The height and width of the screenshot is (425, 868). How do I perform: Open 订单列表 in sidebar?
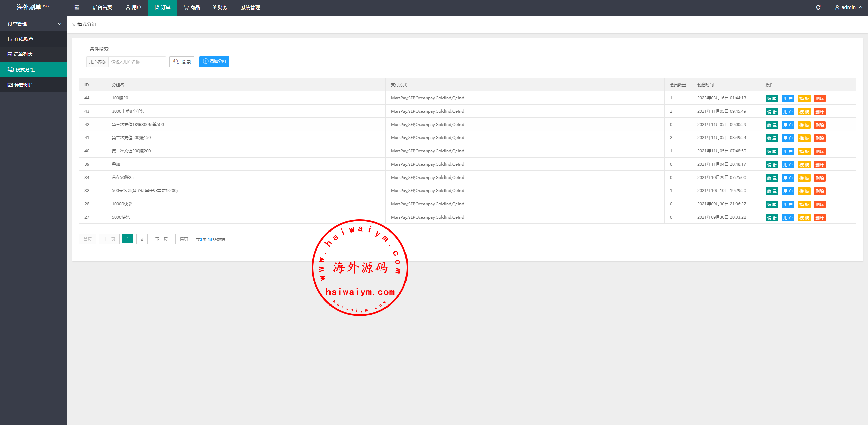click(23, 54)
